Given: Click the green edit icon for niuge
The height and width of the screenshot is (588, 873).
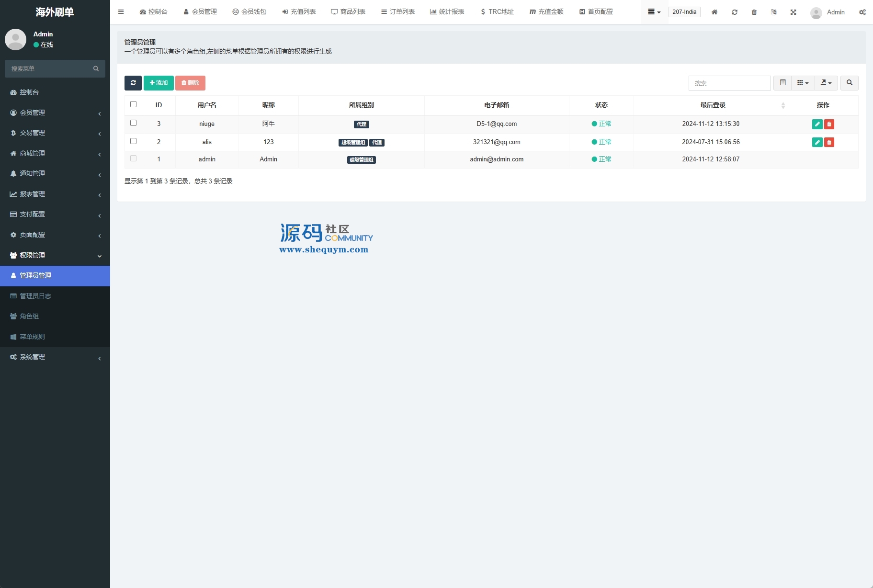Looking at the screenshot, I should click(817, 124).
